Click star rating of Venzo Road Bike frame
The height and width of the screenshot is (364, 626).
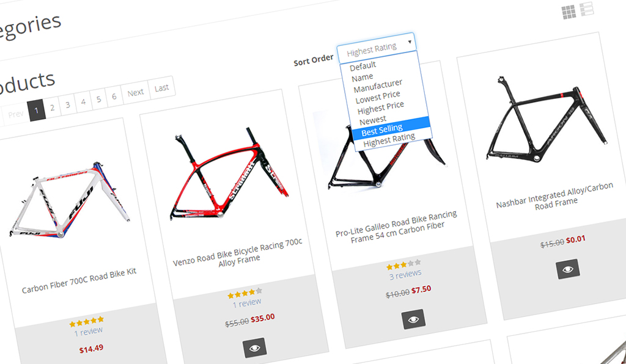tap(245, 293)
